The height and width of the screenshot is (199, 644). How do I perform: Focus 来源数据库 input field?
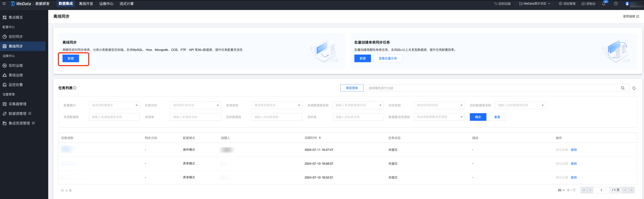pyautogui.click(x=114, y=117)
